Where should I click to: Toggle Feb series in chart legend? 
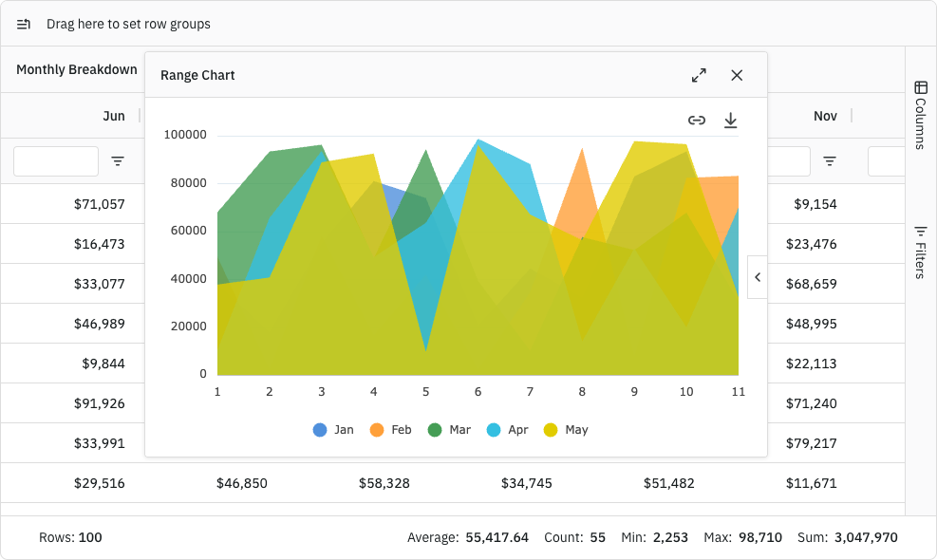click(390, 430)
